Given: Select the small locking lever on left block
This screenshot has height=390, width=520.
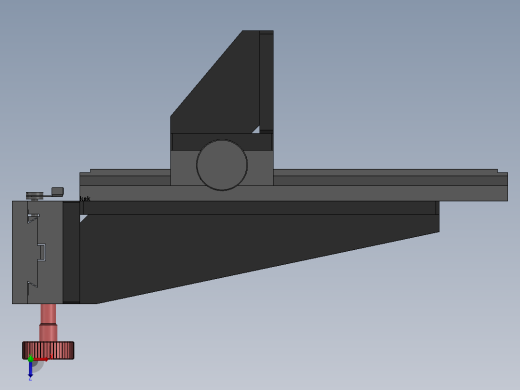Looking at the screenshot, I should 45,193.
